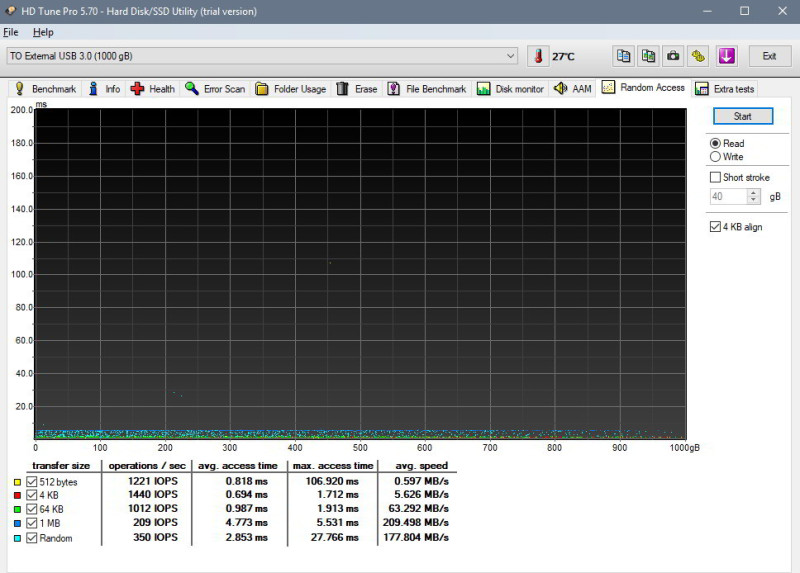Open the Info tab
This screenshot has height=573, width=800.
[105, 89]
